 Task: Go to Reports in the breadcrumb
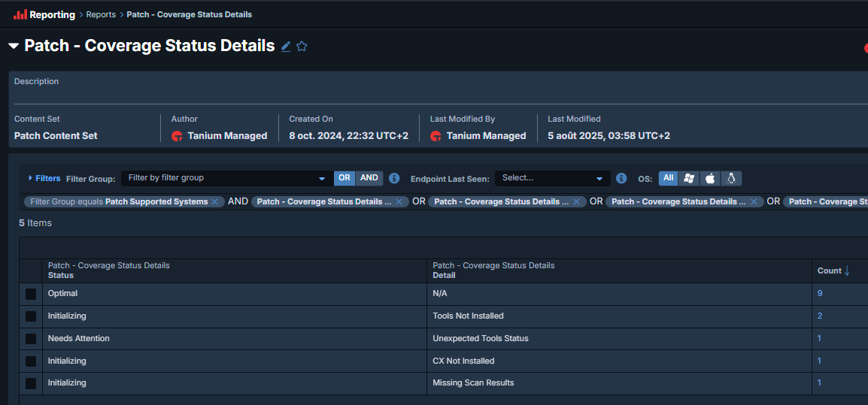(x=101, y=15)
